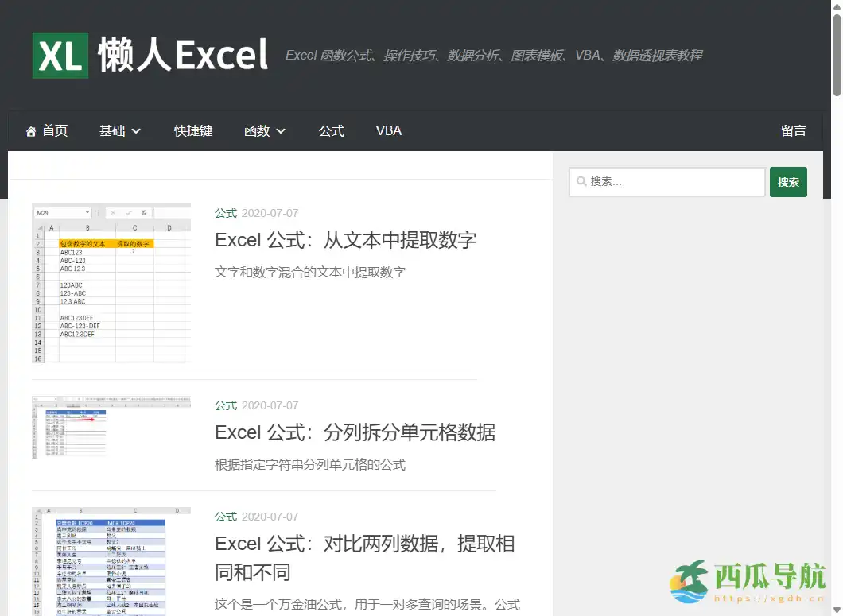
Task: Open the 快捷键 menu item
Action: coord(193,130)
